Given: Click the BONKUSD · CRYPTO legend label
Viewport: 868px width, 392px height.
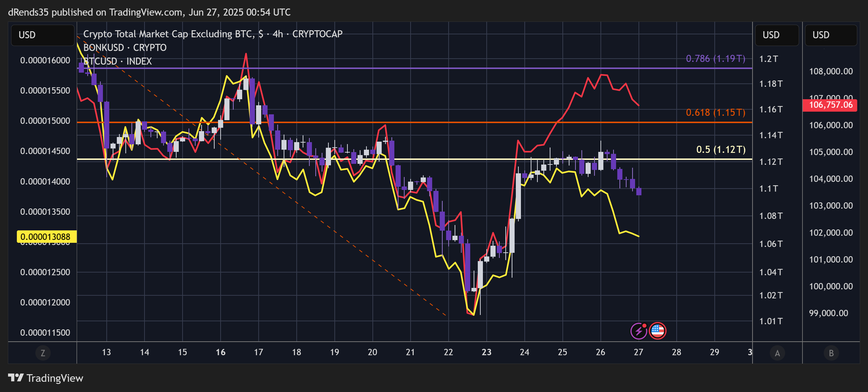Looking at the screenshot, I should tap(125, 48).
